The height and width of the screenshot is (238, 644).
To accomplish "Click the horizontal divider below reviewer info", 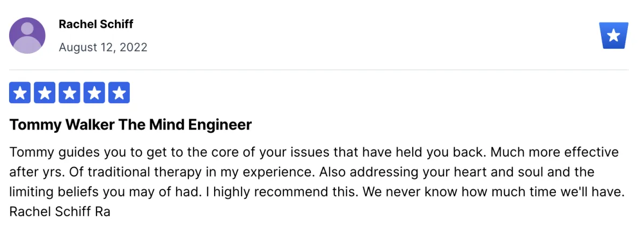I will tap(319, 70).
